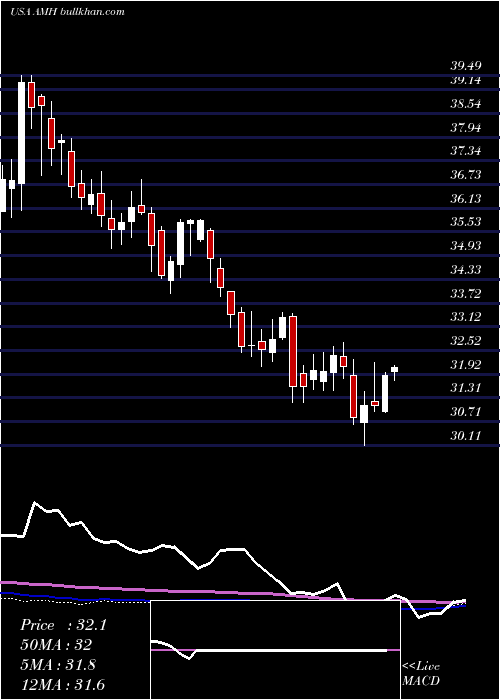Click the 39.49 price axis label
500x700 pixels.
click(466, 66)
